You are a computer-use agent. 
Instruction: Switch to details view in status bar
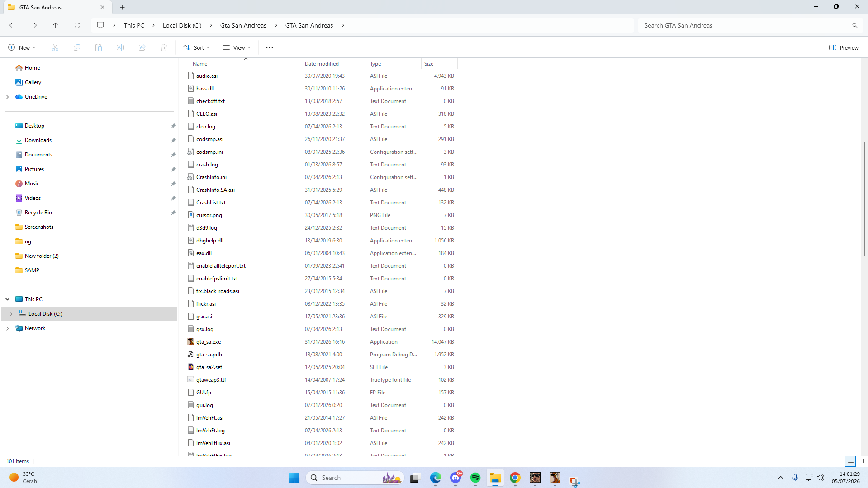pos(850,461)
